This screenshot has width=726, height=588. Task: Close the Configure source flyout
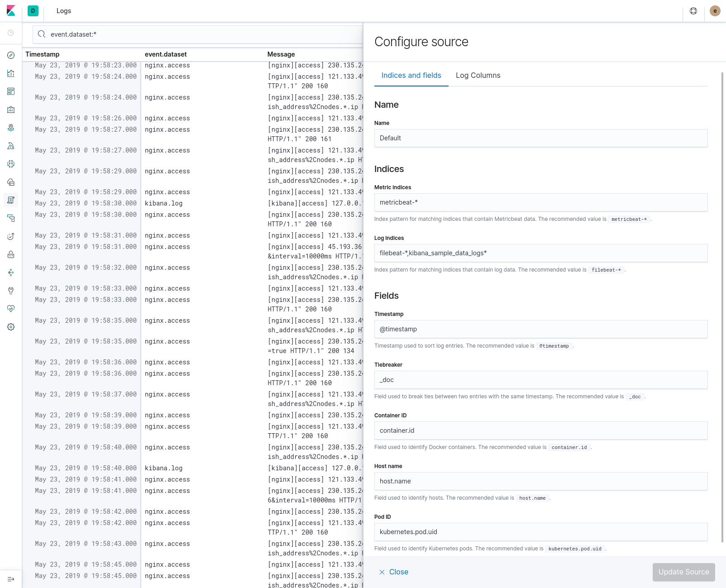point(394,572)
